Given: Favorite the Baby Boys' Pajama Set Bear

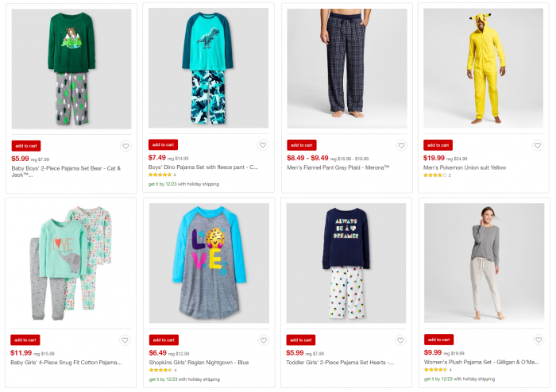Looking at the screenshot, I should [125, 146].
